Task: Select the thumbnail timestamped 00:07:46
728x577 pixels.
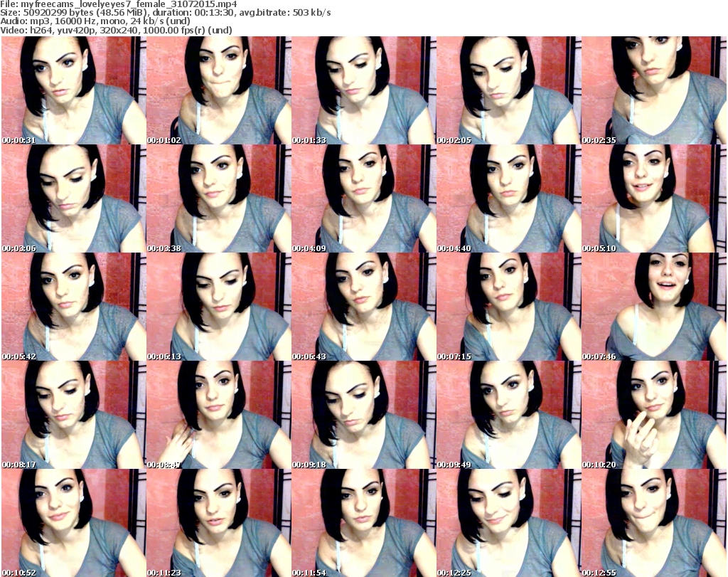Action: coord(654,307)
